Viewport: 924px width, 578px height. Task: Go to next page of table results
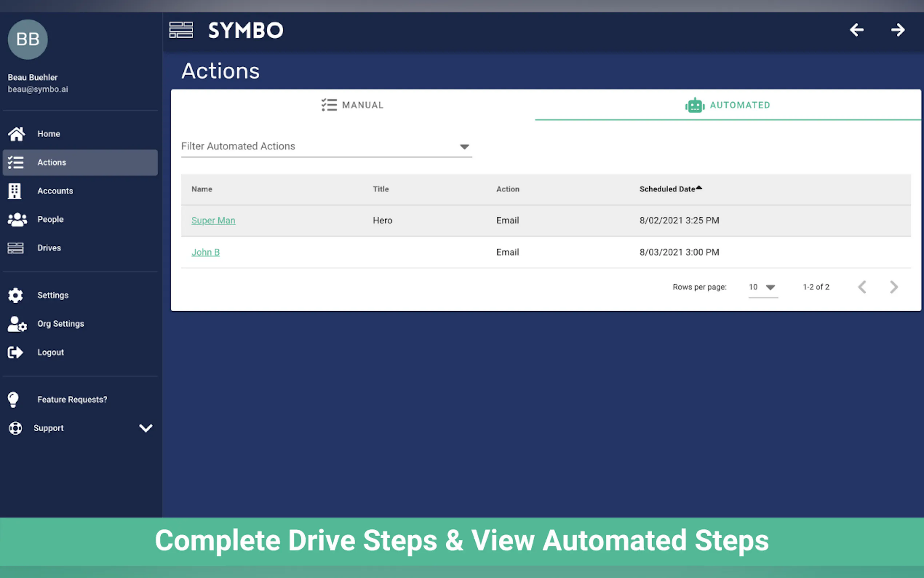pos(893,287)
